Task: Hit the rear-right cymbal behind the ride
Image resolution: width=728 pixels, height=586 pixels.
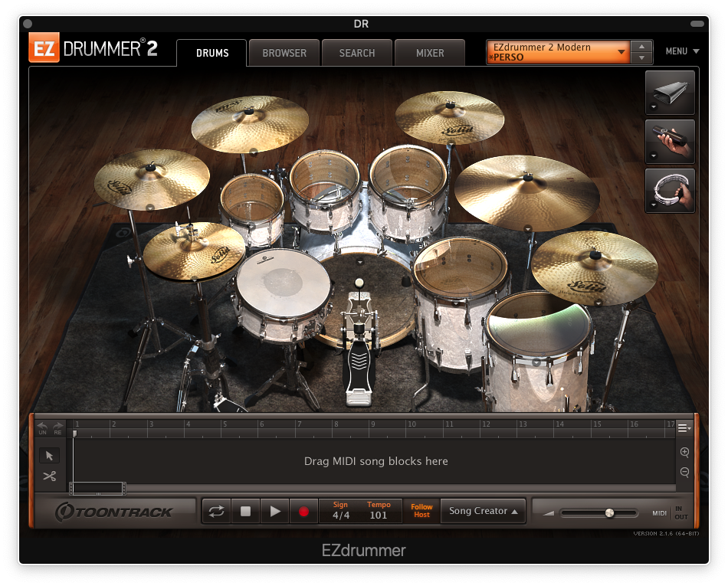Action: click(x=449, y=117)
